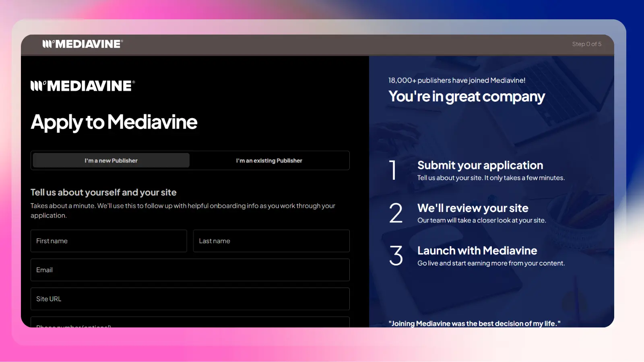The height and width of the screenshot is (362, 644).
Task: Click the Mediavine logo in top header bar
Action: [x=83, y=44]
